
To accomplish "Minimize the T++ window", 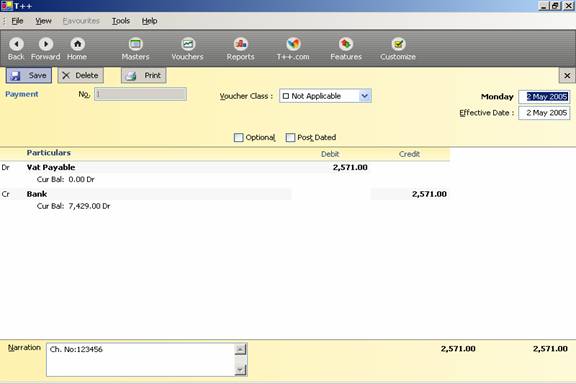I will pyautogui.click(x=544, y=6).
